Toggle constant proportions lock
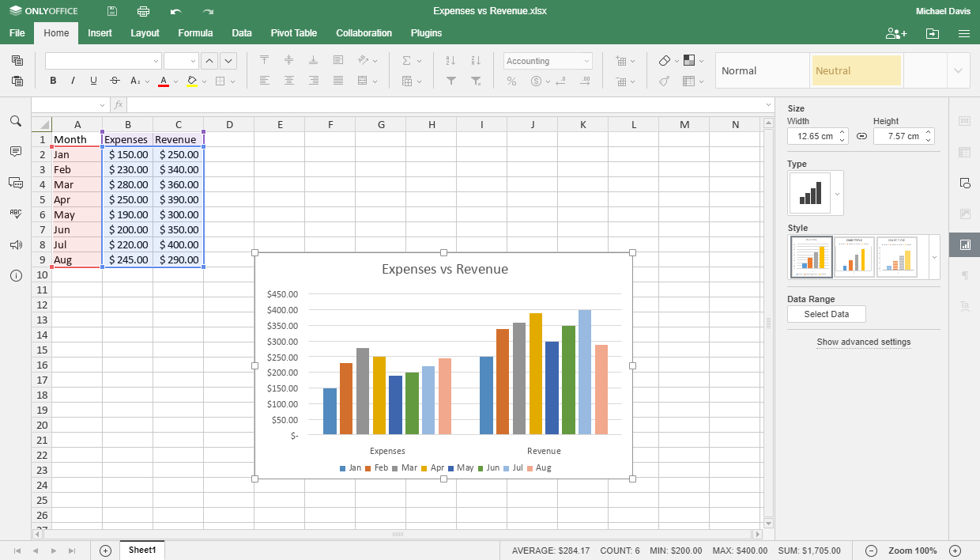Image resolution: width=980 pixels, height=560 pixels. (x=861, y=136)
